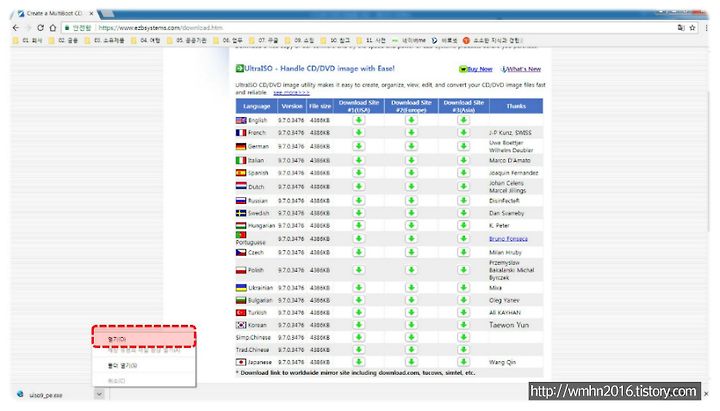
Task: Click the translate page icon in address bar
Action: (x=681, y=28)
